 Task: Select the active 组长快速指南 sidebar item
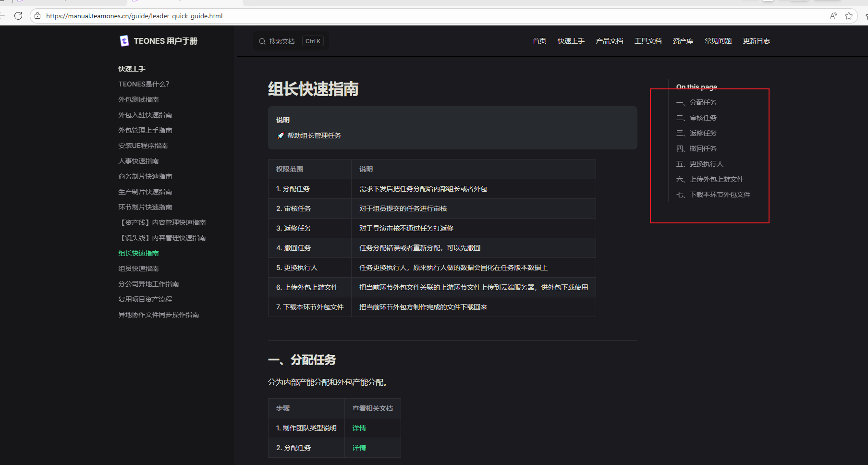138,253
